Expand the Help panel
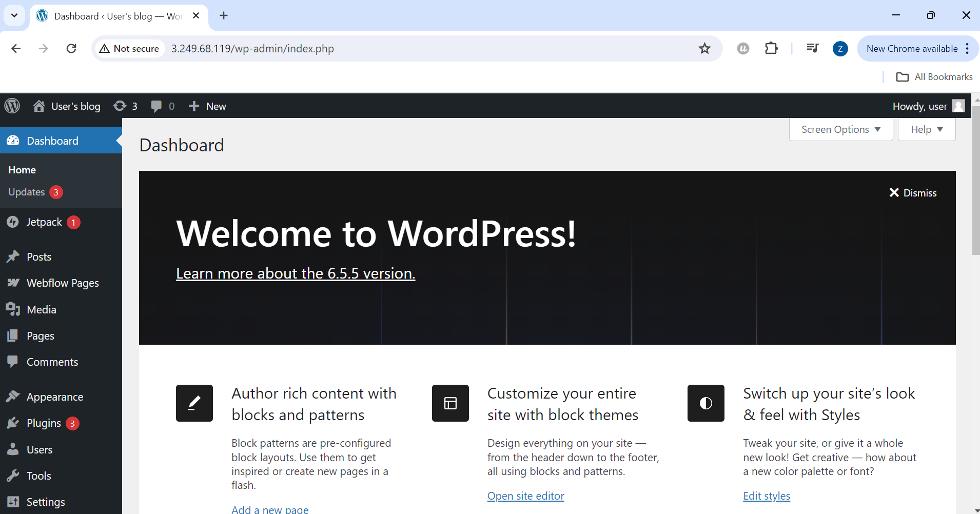 (927, 129)
